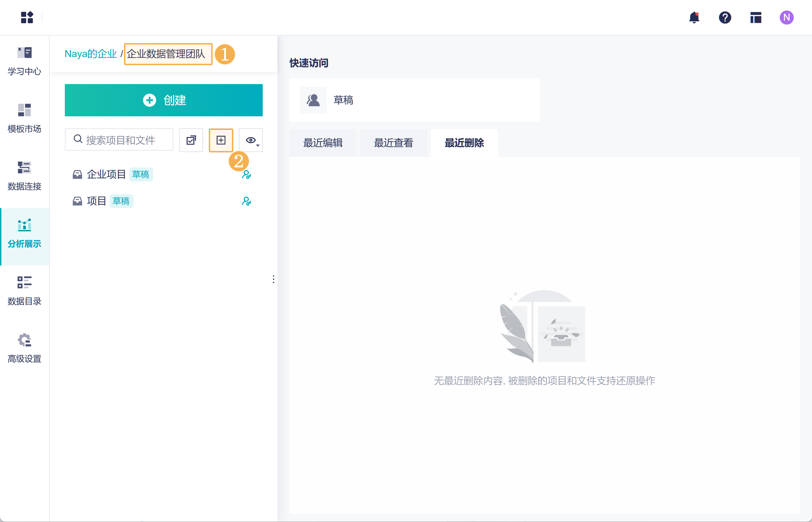Open the notifications bell
The width and height of the screenshot is (812, 522).
[x=694, y=18]
